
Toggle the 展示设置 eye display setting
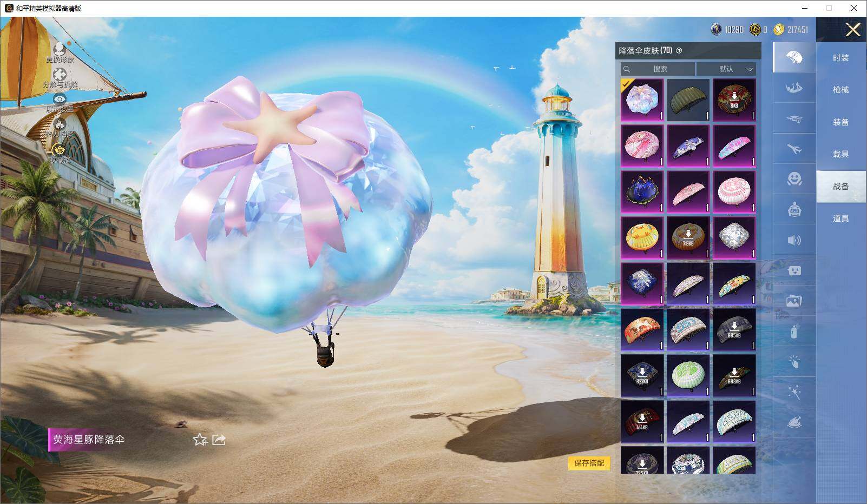tap(60, 103)
